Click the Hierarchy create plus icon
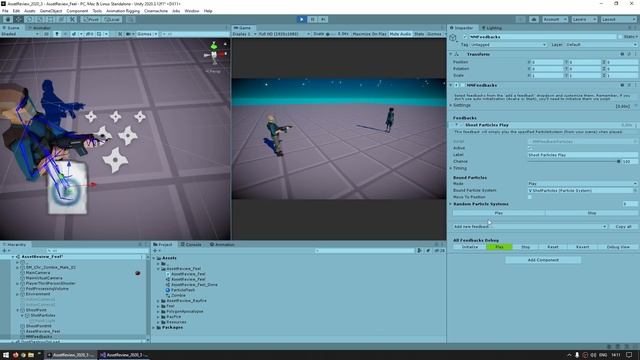 [x=5, y=251]
